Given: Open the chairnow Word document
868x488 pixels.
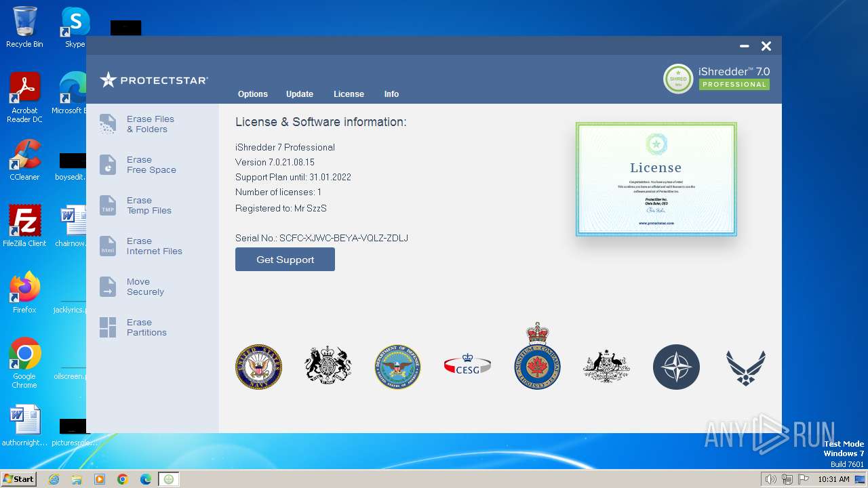Looking at the screenshot, I should point(73,226).
